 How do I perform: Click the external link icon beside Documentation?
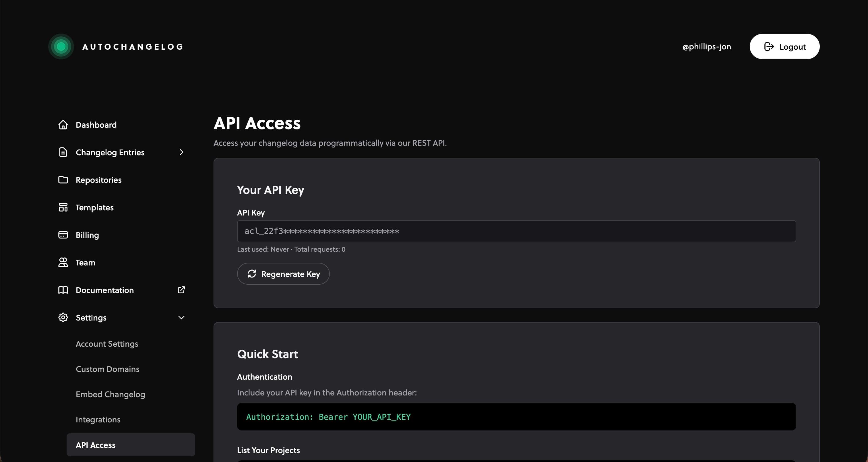pos(181,290)
